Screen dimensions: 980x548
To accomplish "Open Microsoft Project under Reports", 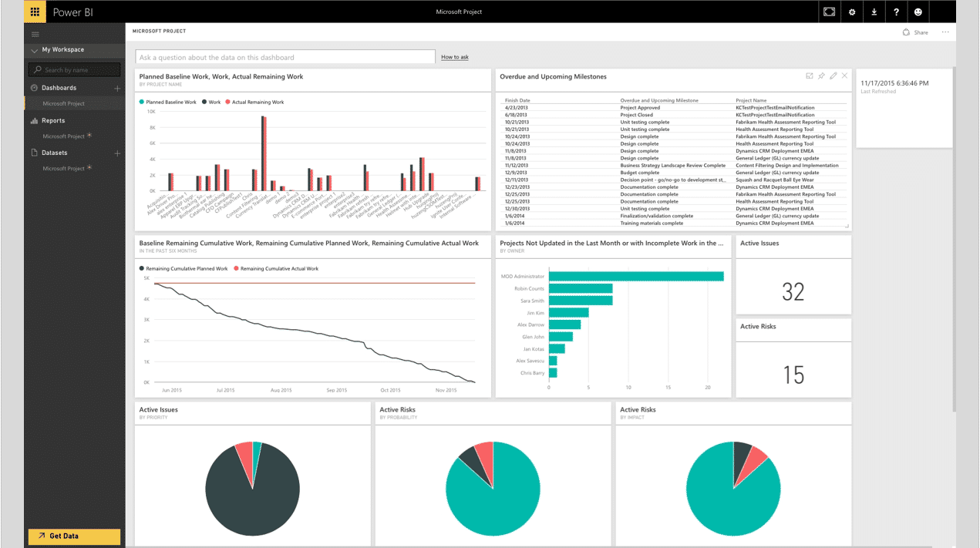I will pyautogui.click(x=63, y=136).
